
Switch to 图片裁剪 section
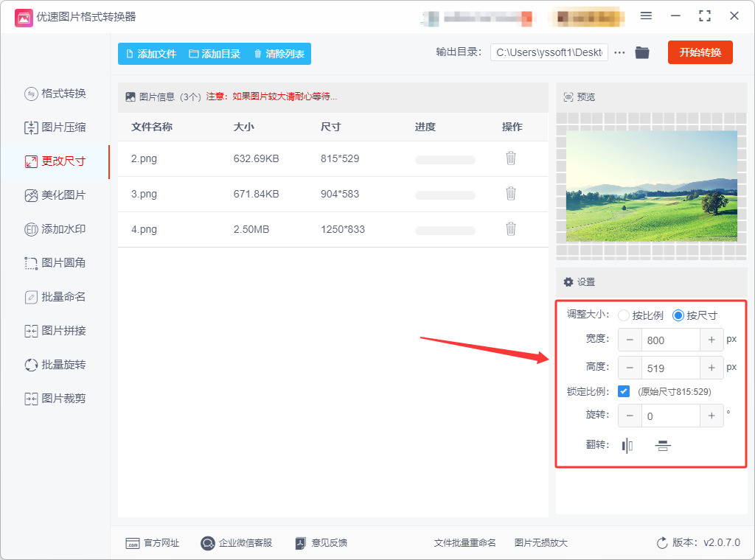pyautogui.click(x=55, y=399)
